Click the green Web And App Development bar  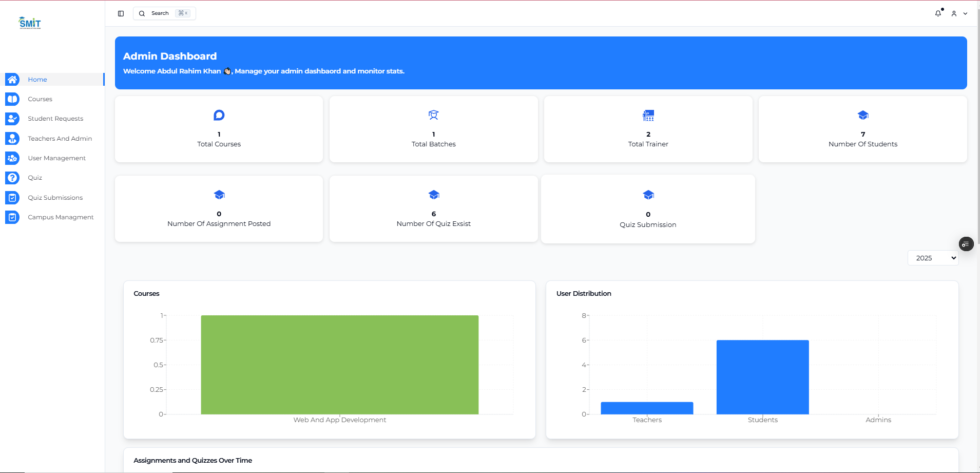(x=340, y=365)
